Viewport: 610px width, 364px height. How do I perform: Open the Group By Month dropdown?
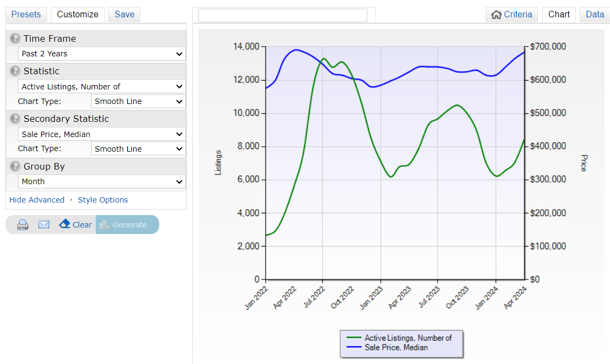click(102, 182)
